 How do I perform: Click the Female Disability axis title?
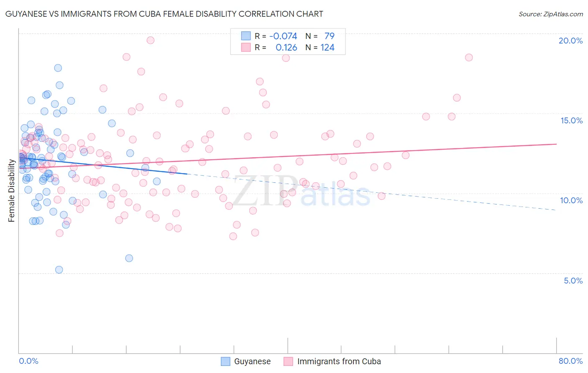point(12,191)
